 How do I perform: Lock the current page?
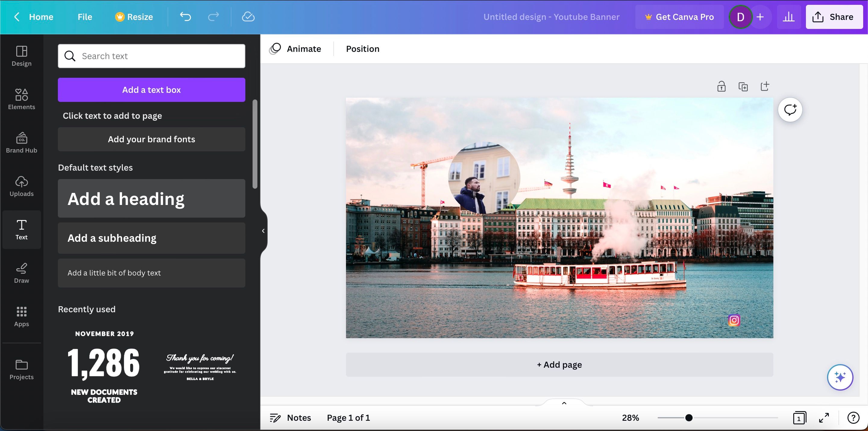tap(721, 86)
